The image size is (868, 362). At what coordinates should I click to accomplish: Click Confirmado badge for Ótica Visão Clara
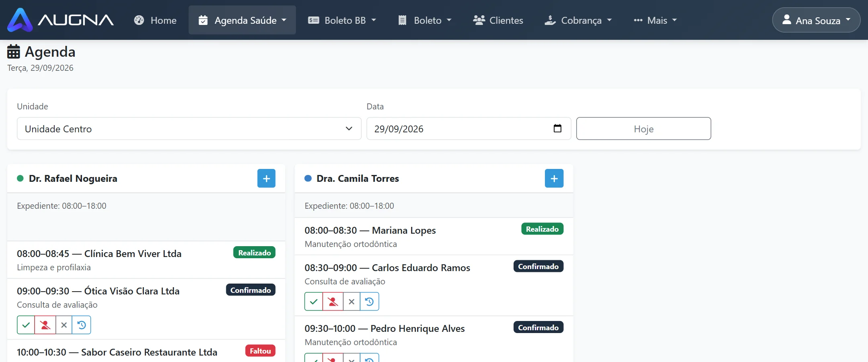250,290
